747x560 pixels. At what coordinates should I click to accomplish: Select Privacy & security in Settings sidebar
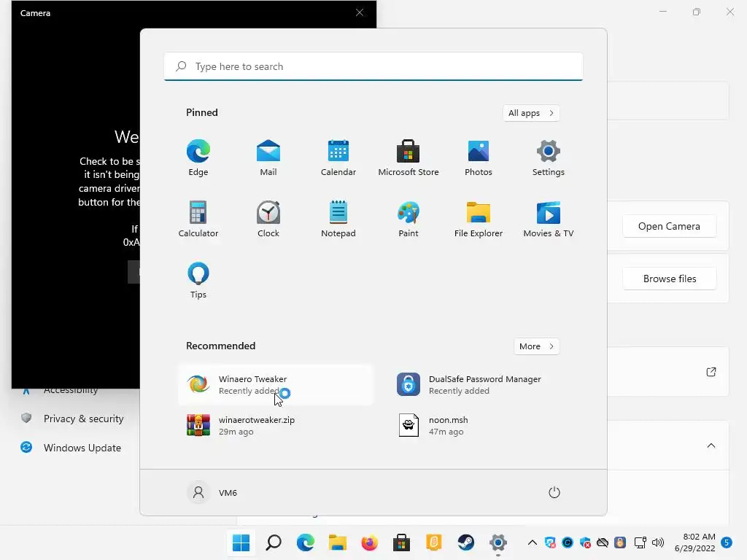pos(71,419)
